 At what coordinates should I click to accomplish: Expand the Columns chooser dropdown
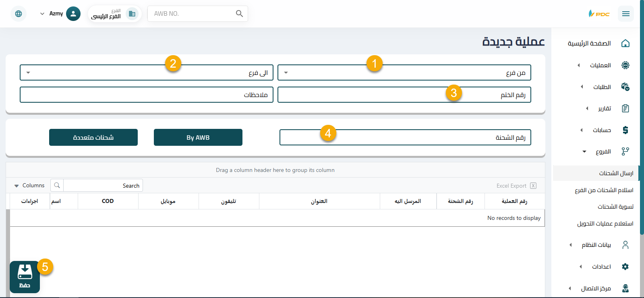tap(29, 186)
